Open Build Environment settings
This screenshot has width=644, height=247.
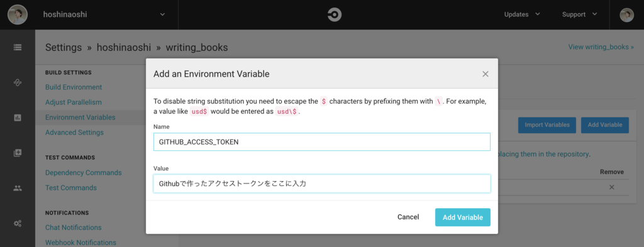pos(74,87)
